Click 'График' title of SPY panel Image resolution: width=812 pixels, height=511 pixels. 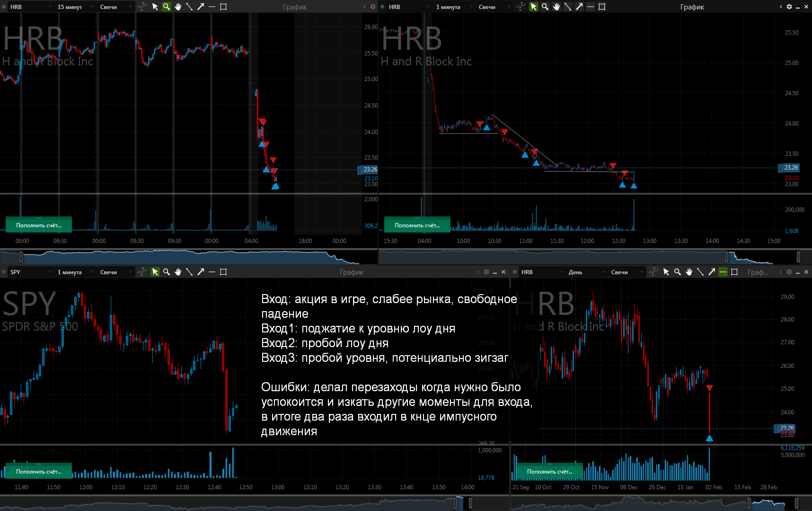(352, 272)
